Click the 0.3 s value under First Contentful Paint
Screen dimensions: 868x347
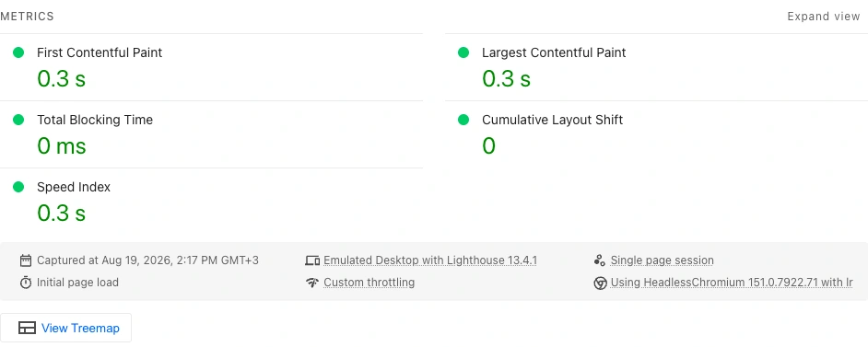pos(62,78)
